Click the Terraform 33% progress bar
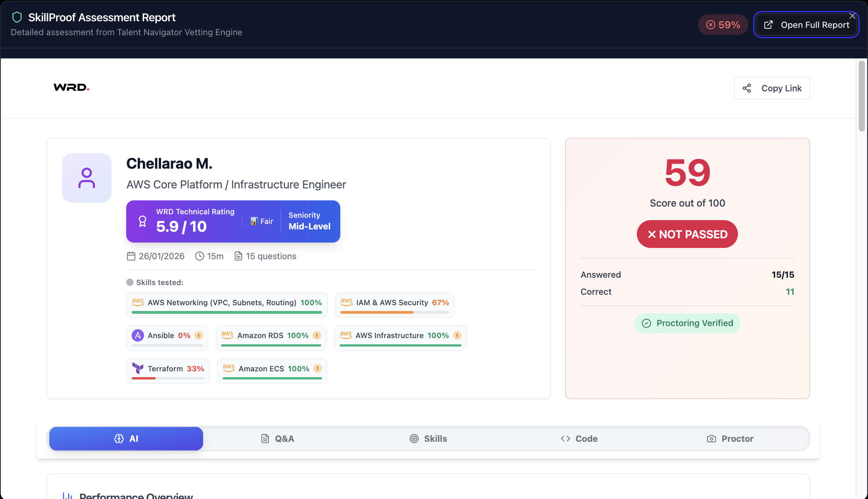Image resolution: width=868 pixels, height=499 pixels. (168, 378)
